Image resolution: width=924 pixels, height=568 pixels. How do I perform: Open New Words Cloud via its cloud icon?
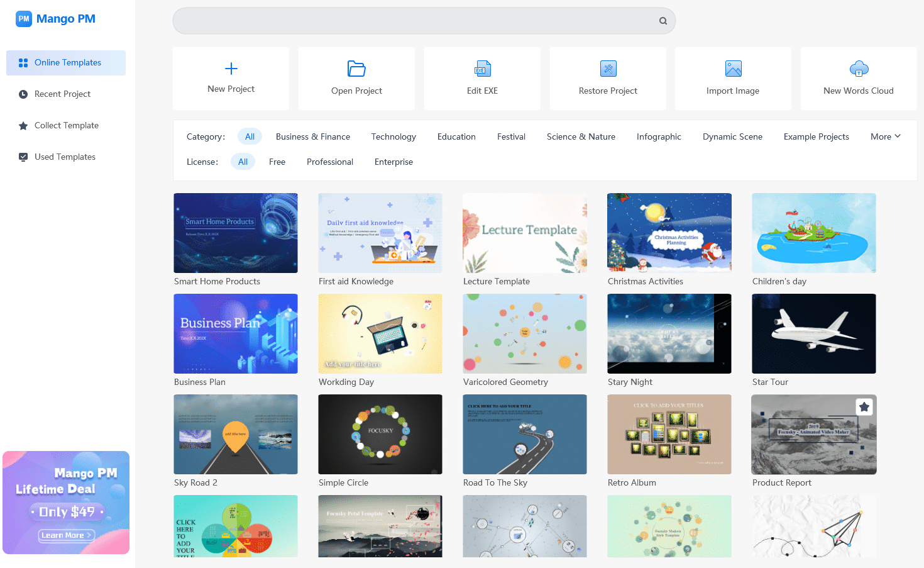click(x=859, y=69)
